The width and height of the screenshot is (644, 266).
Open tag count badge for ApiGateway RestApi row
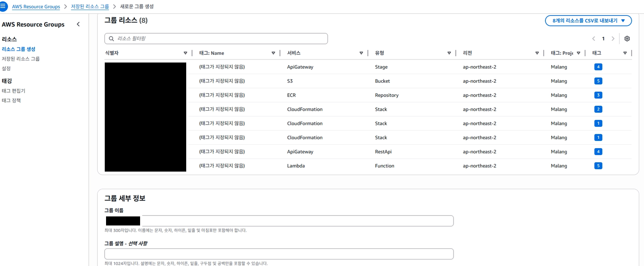point(598,152)
